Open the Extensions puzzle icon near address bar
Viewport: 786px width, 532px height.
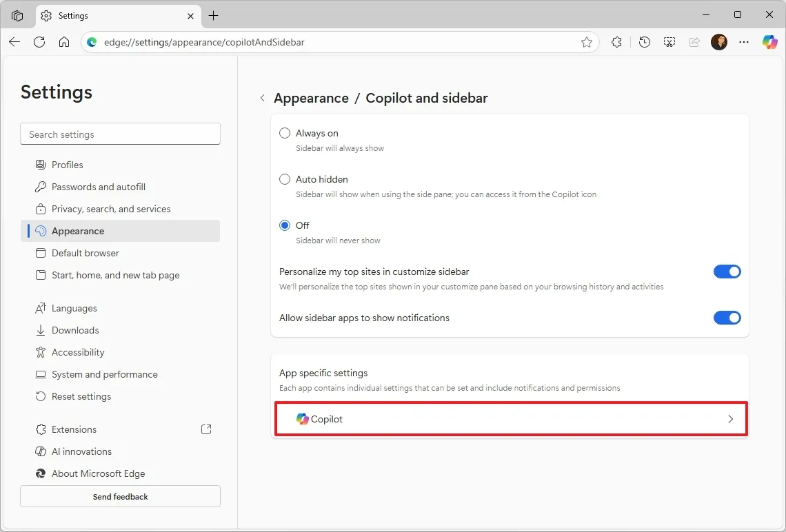[x=616, y=42]
